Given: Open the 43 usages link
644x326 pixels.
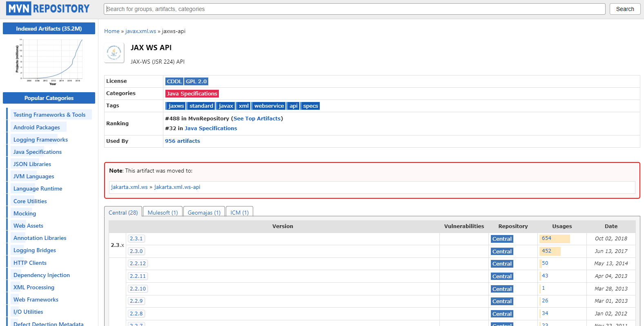Looking at the screenshot, I should click(545, 276).
